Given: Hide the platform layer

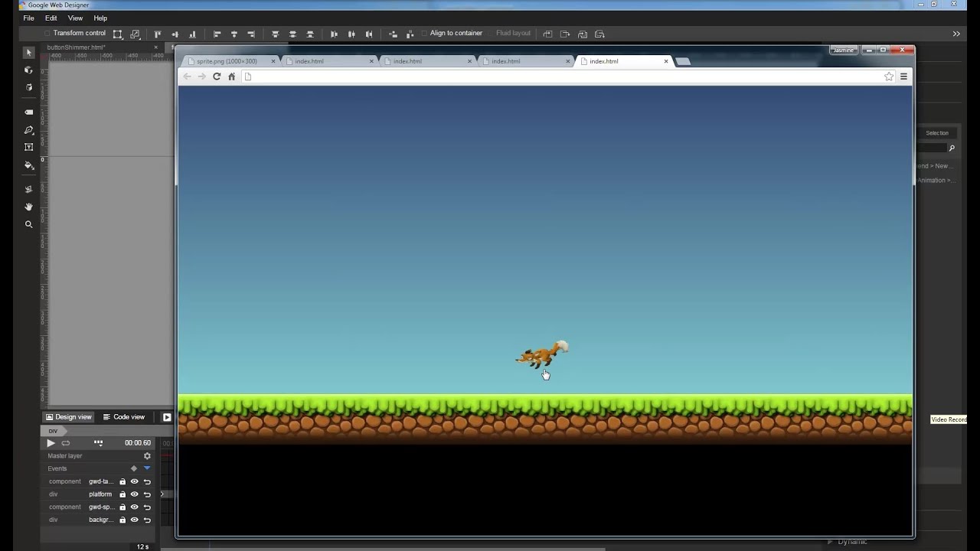Looking at the screenshot, I should tap(135, 494).
